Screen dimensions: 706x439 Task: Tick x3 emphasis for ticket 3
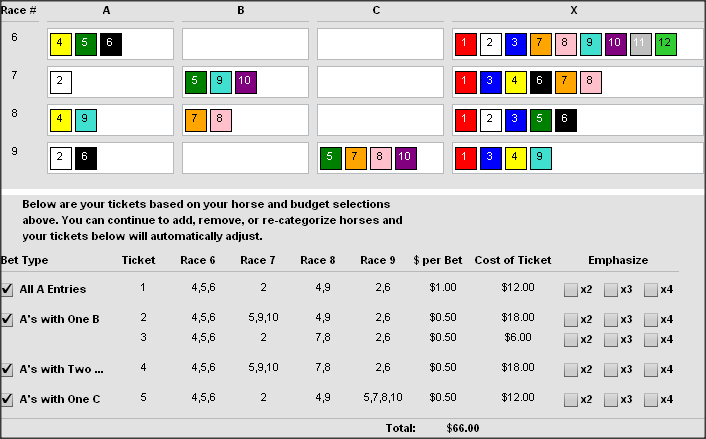pyautogui.click(x=611, y=338)
